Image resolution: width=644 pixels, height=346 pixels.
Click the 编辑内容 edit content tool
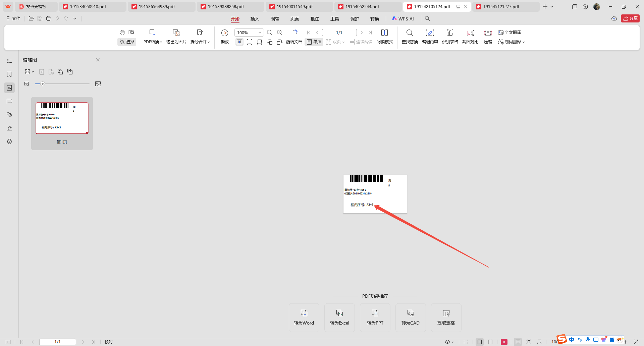430,37
